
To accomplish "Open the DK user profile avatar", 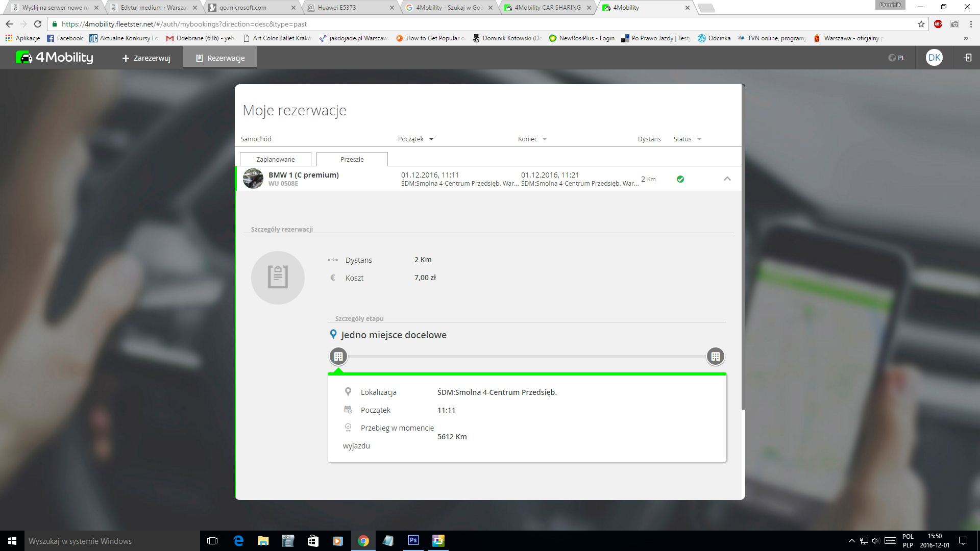I will (x=934, y=58).
